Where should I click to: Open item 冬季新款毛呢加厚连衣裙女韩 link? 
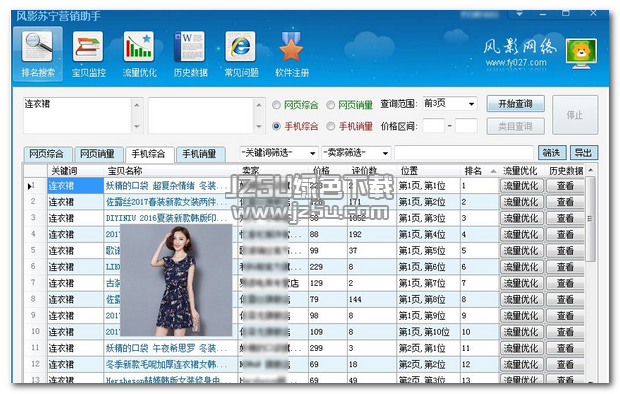click(x=166, y=364)
